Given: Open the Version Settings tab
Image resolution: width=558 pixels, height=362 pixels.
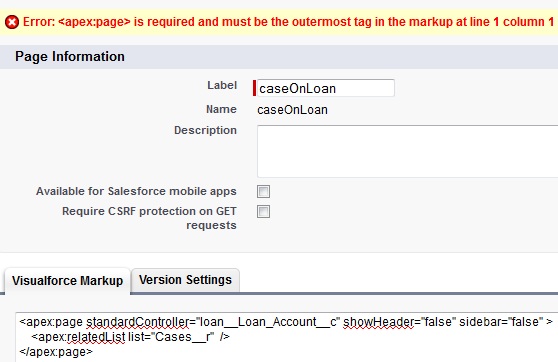Looking at the screenshot, I should [185, 280].
